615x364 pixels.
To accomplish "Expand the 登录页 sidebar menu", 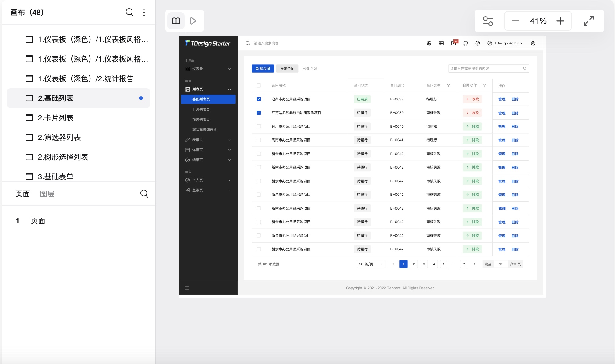I will [x=208, y=190].
